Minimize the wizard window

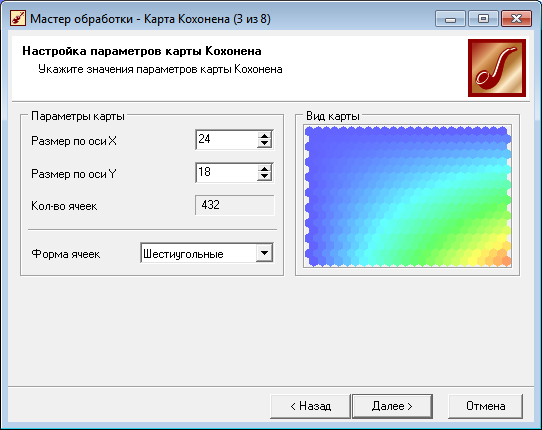point(450,19)
